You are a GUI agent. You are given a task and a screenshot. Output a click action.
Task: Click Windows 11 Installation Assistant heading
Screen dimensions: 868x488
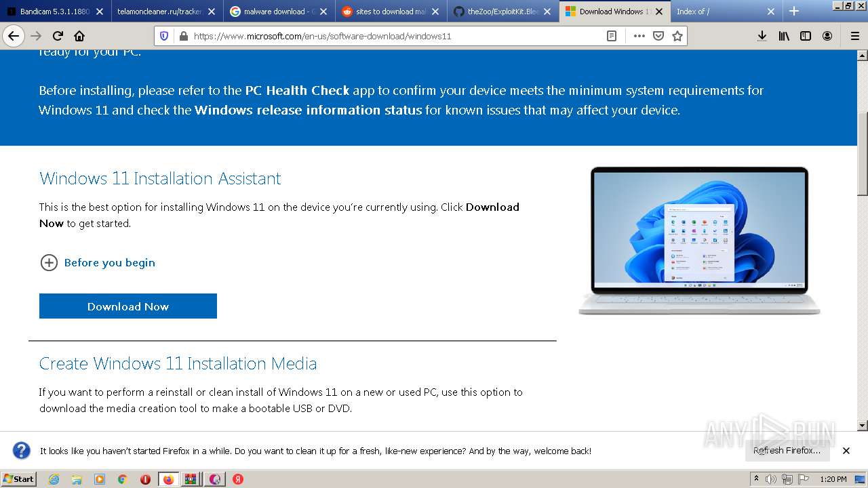(160, 178)
